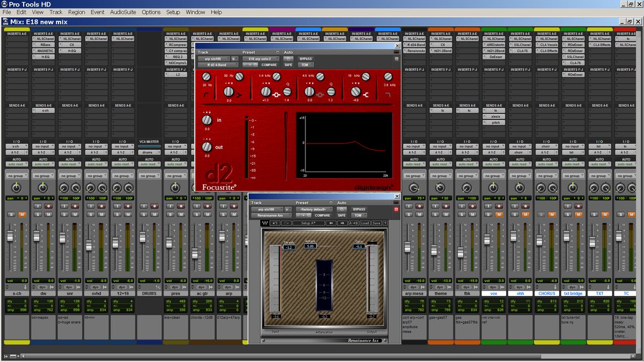Select the CHORUS track name
The width and height of the screenshot is (644, 362).
pyautogui.click(x=546, y=293)
